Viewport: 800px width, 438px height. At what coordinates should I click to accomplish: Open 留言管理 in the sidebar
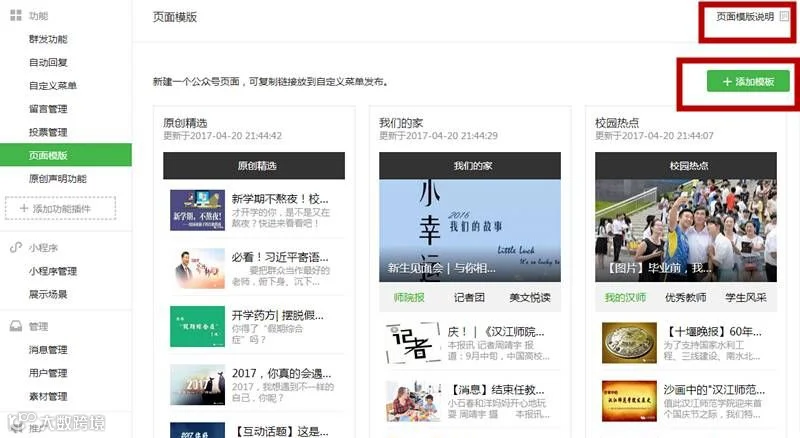pyautogui.click(x=48, y=109)
